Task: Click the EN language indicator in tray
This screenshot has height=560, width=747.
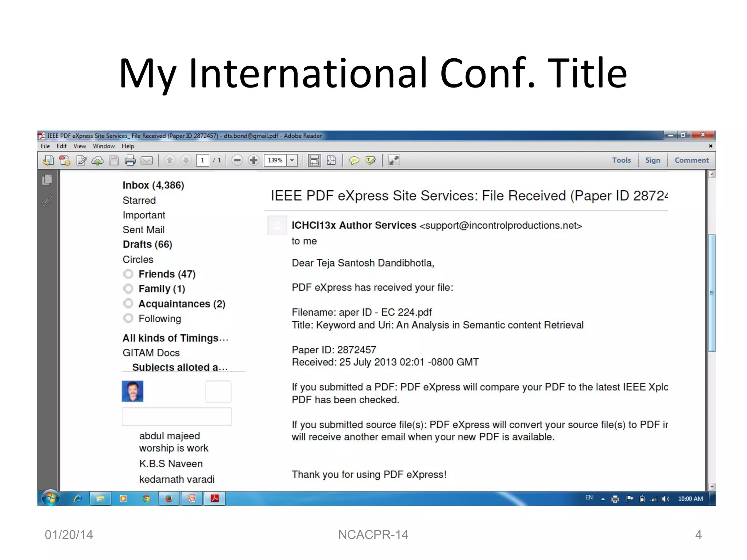Action: coord(589,498)
